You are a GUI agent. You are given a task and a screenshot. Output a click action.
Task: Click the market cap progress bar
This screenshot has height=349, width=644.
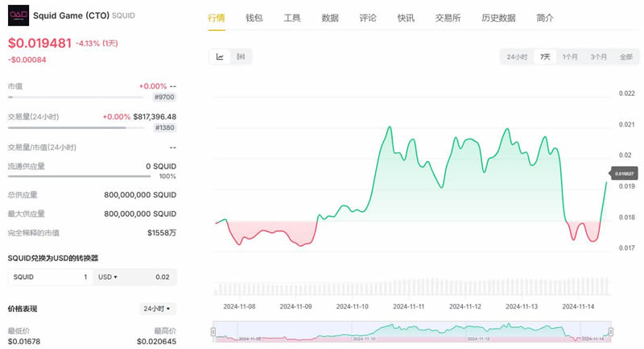[x=76, y=98]
